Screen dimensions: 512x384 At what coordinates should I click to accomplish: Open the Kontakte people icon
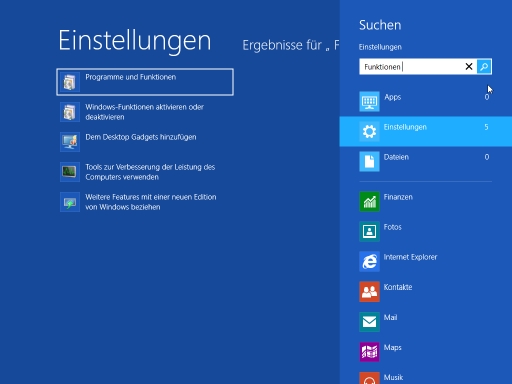[369, 292]
